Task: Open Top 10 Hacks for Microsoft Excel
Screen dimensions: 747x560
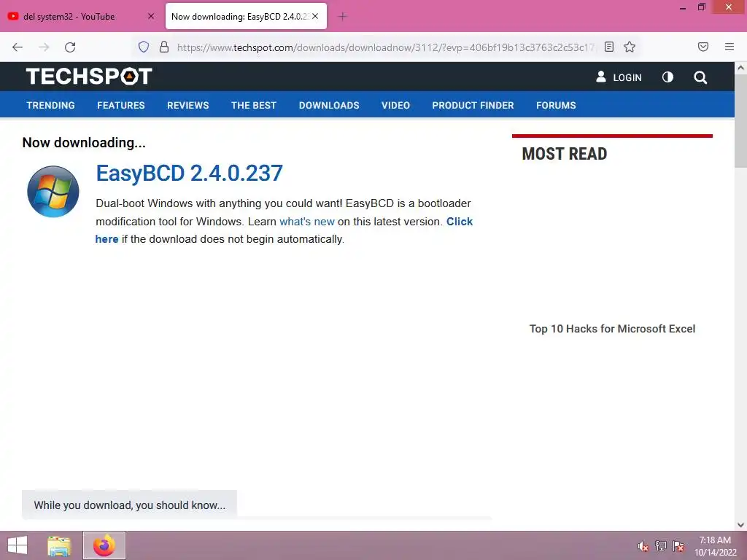Action: point(612,329)
